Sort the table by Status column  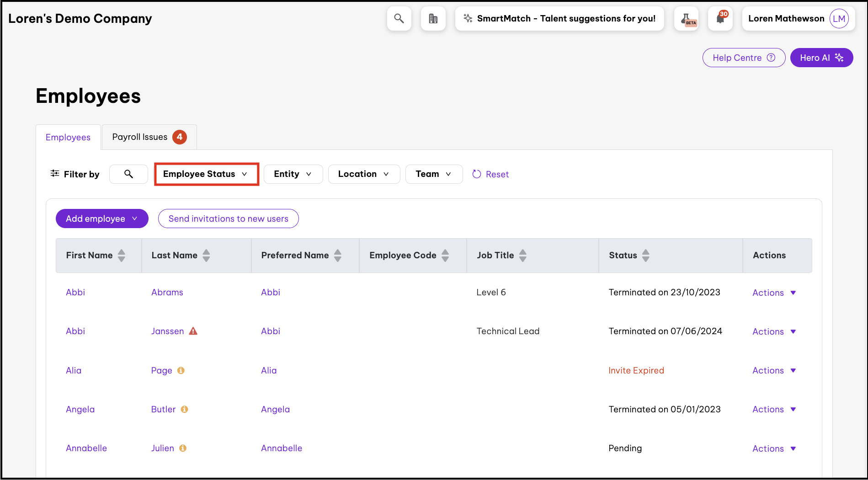(x=645, y=256)
